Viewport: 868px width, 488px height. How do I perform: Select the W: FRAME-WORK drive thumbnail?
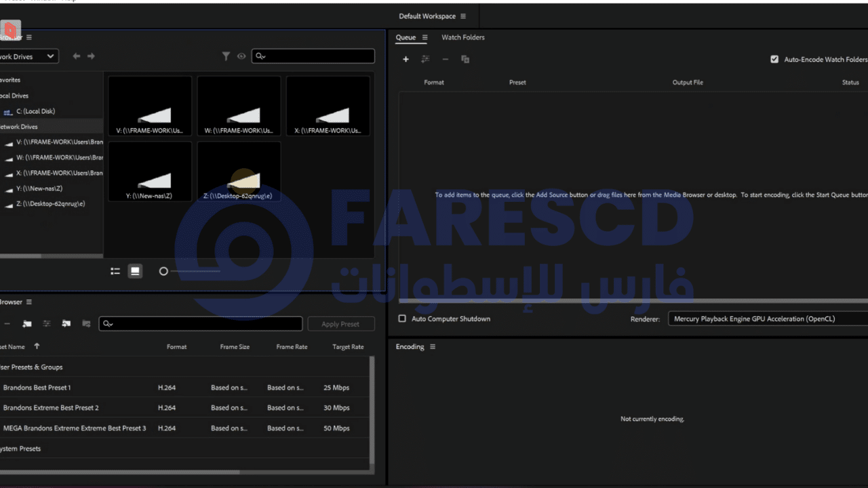pos(239,106)
